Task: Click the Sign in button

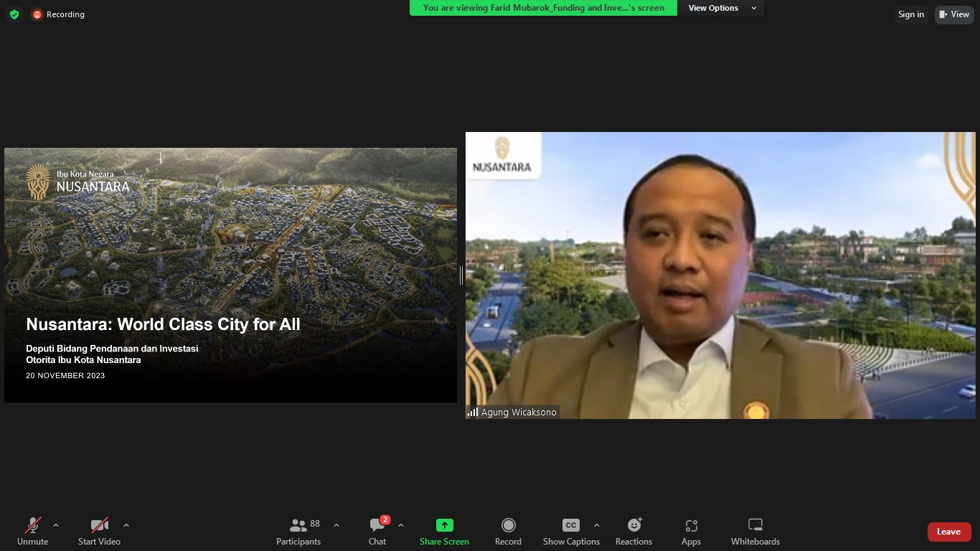Action: point(910,14)
